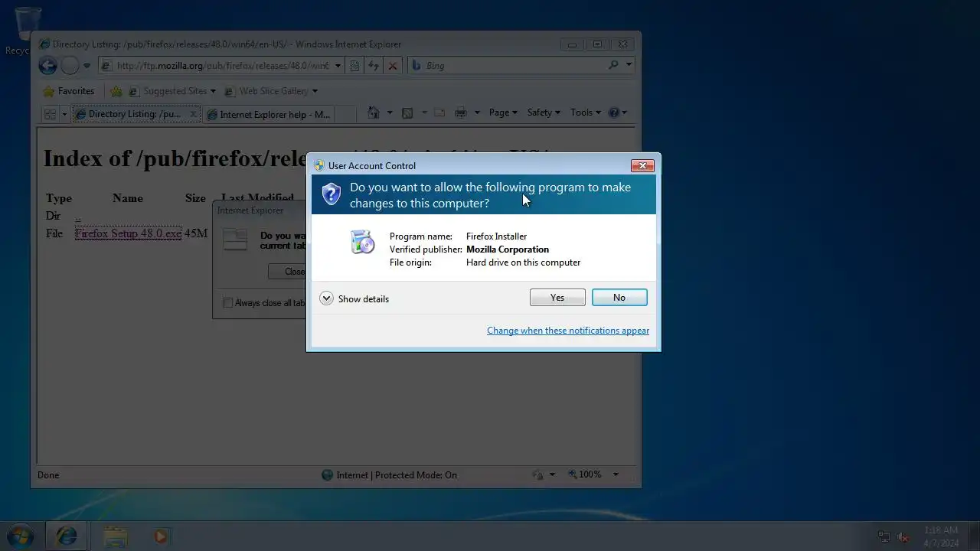The image size is (980, 551).
Task: Click Add to Favorites Bar icon
Action: [x=116, y=91]
